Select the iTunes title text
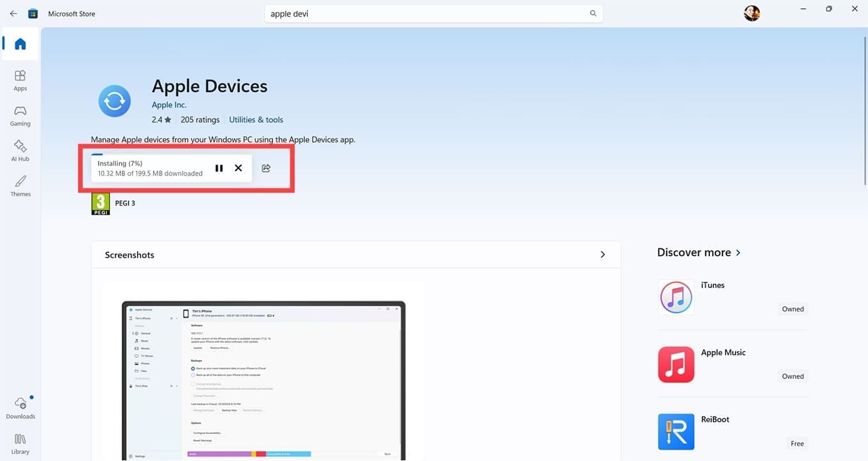The width and height of the screenshot is (868, 461). click(712, 285)
